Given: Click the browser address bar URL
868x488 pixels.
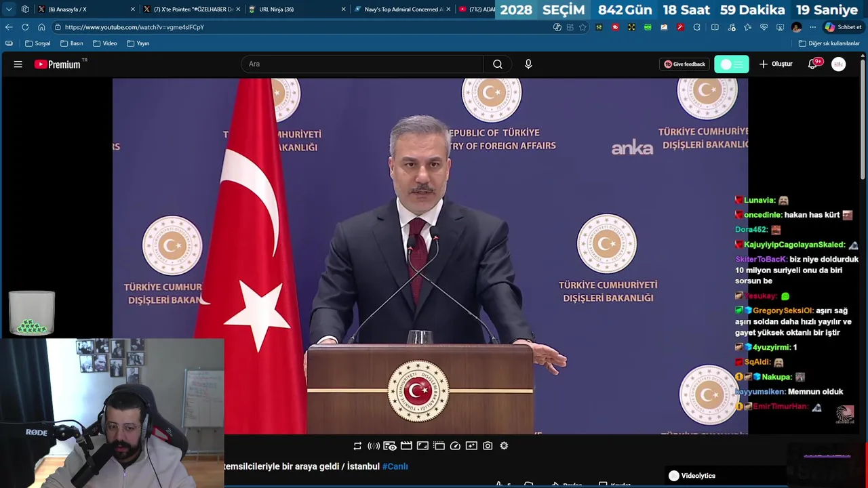Looking at the screenshot, I should (x=134, y=27).
